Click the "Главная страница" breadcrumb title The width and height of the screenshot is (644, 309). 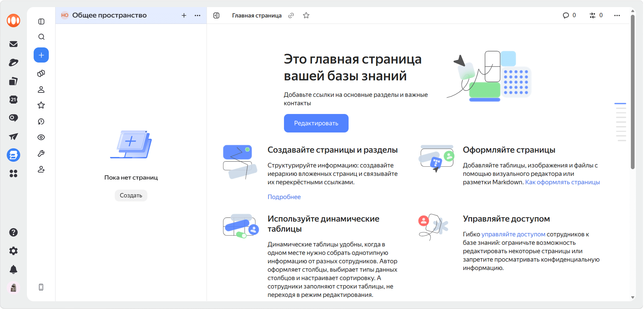[257, 15]
